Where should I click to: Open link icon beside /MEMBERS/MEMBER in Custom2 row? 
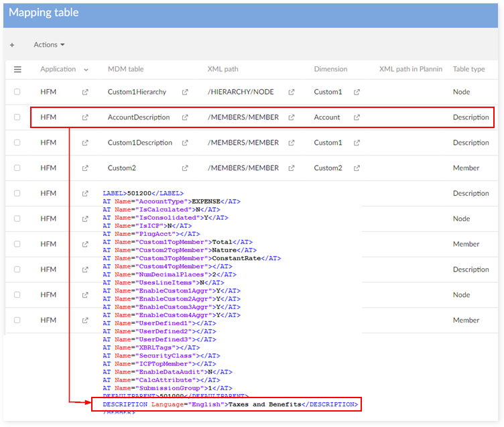(x=292, y=168)
